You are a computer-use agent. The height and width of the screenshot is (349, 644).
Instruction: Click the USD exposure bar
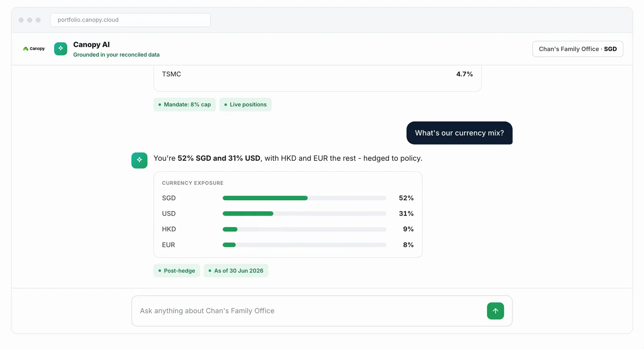coord(304,214)
